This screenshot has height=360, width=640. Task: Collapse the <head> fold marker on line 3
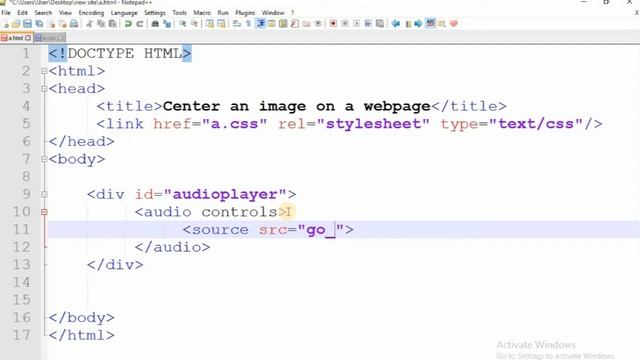pyautogui.click(x=44, y=89)
